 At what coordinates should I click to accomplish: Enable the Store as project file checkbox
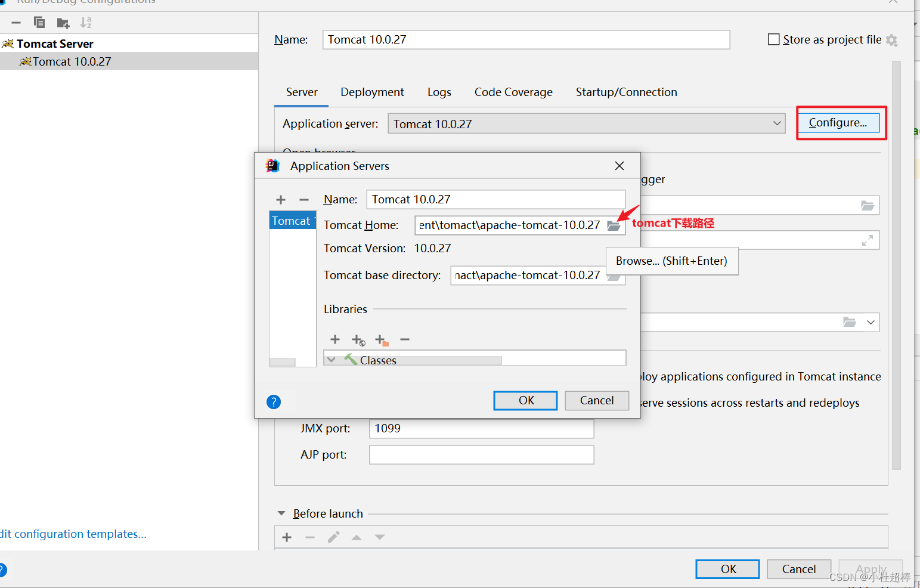(774, 39)
